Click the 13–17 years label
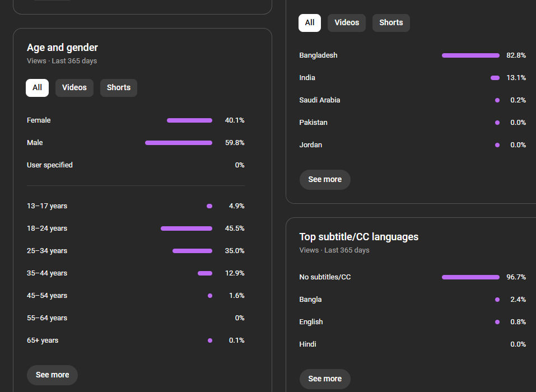The width and height of the screenshot is (536, 392). pyautogui.click(x=47, y=206)
